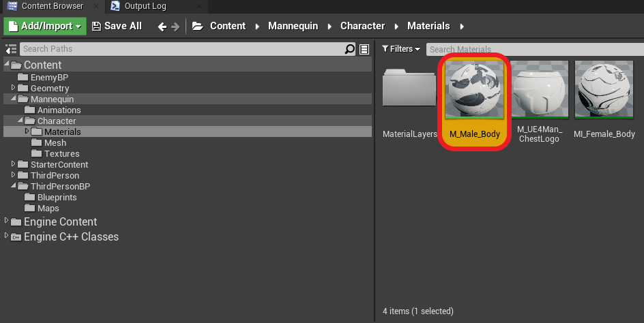Switch to the Output Log tab
Viewport: 644px width, 323px height.
click(145, 6)
